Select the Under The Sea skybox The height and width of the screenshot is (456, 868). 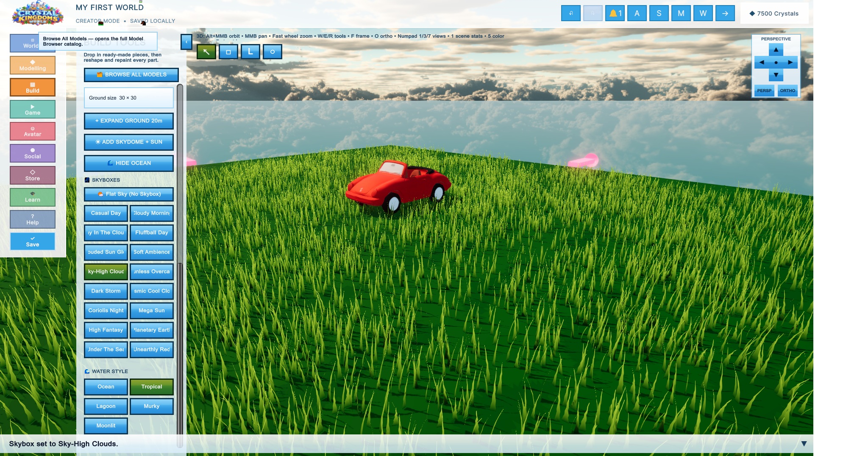(x=106, y=349)
